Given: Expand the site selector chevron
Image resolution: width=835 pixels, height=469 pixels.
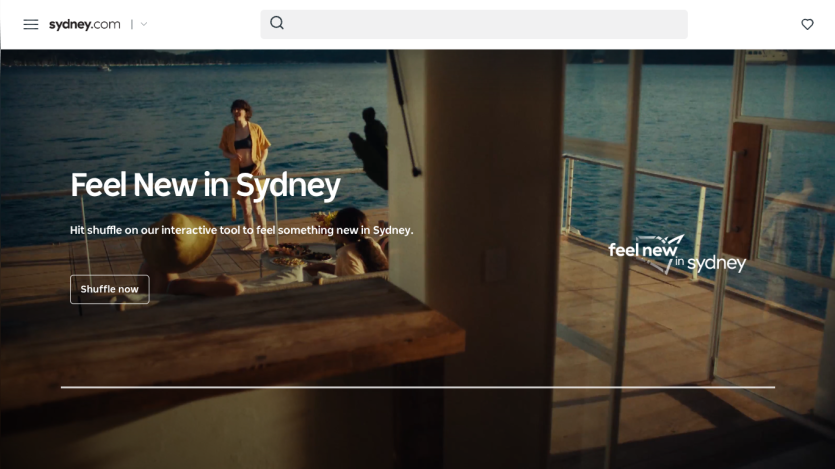Looking at the screenshot, I should click(144, 24).
